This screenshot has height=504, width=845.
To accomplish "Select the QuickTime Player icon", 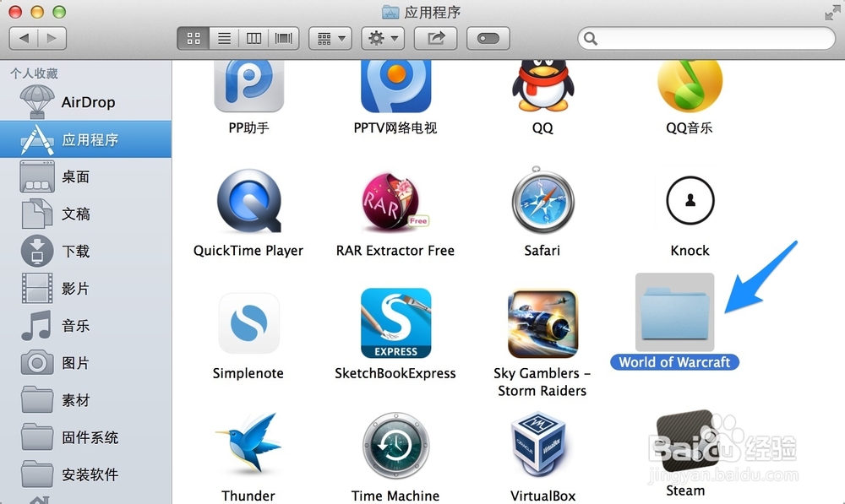I will [x=248, y=201].
